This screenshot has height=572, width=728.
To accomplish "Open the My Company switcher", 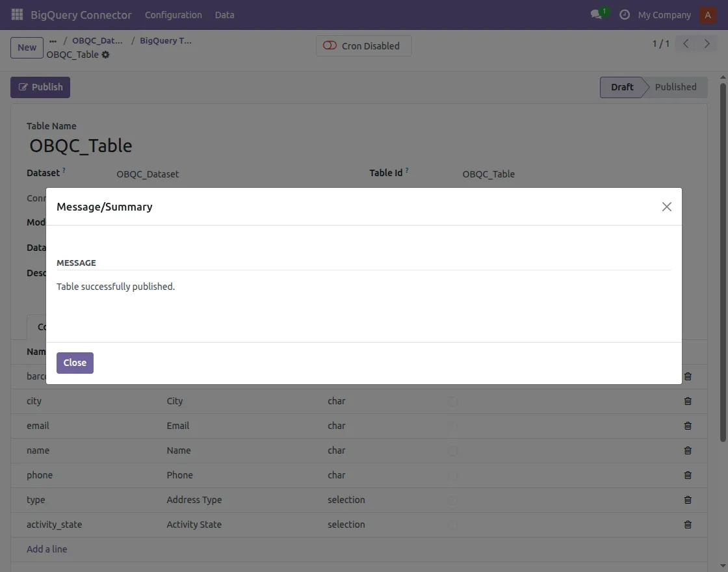I will 664,14.
